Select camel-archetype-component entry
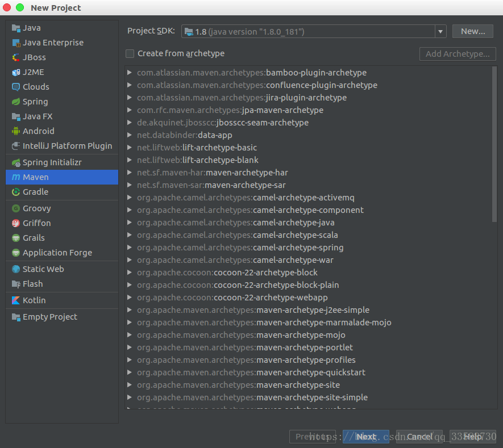Image resolution: width=503 pixels, height=448 pixels. point(250,210)
